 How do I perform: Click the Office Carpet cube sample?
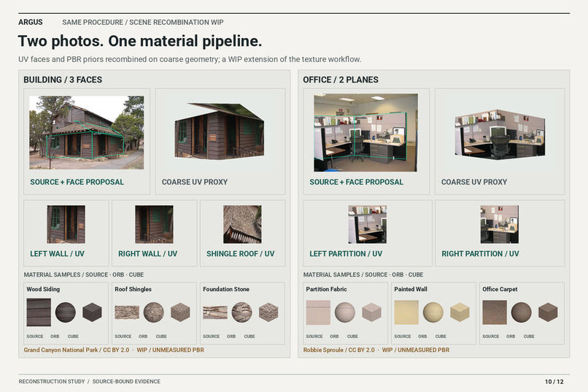(548, 312)
